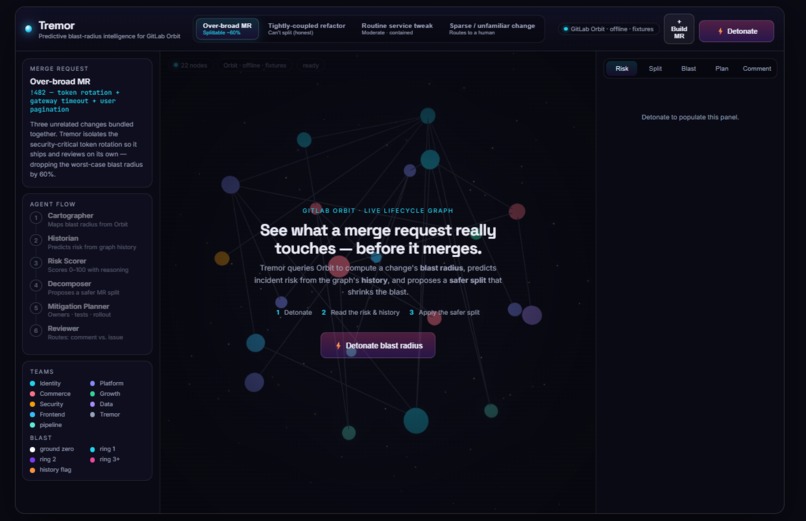The width and height of the screenshot is (806, 521).
Task: Select 'Proposes a safer MR split' subtitle
Action: point(83,292)
